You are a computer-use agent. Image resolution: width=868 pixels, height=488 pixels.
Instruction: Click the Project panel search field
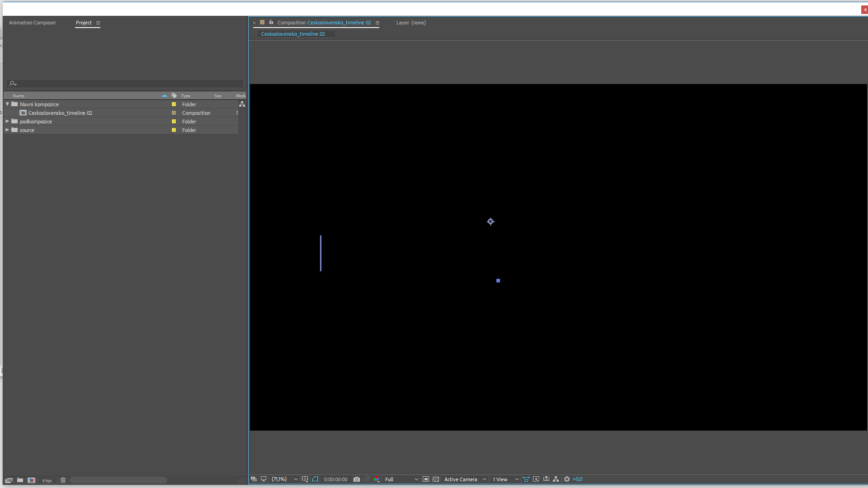(127, 84)
